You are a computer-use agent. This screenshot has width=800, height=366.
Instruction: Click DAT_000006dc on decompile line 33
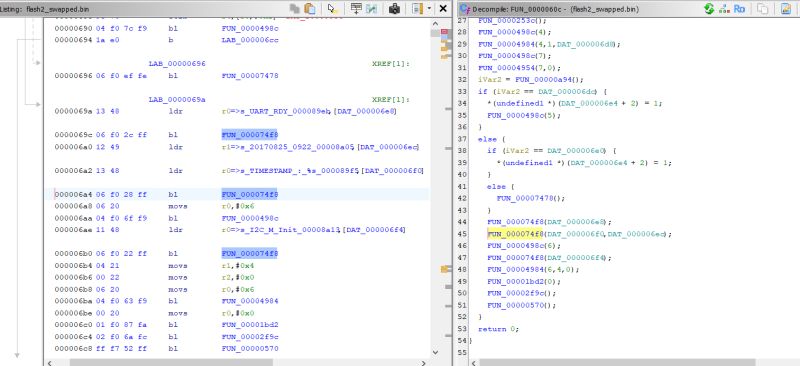pos(567,91)
